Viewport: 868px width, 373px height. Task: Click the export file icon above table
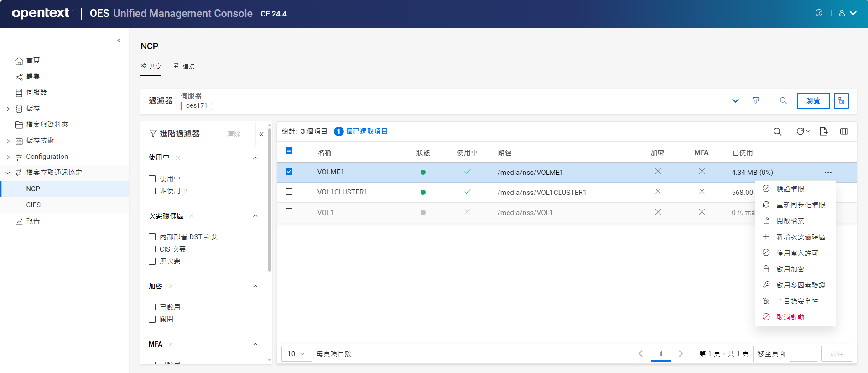(x=823, y=131)
